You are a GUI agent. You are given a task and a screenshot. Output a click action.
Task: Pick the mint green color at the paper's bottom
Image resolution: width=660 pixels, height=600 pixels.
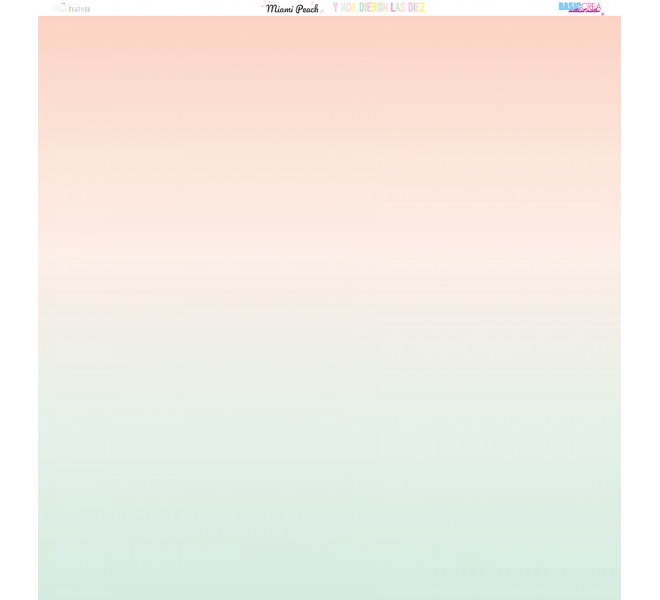[329, 570]
